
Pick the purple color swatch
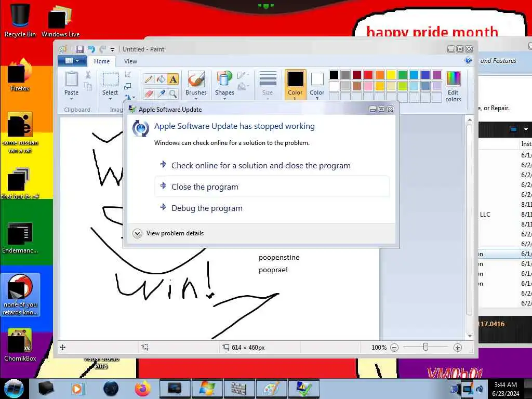click(436, 75)
